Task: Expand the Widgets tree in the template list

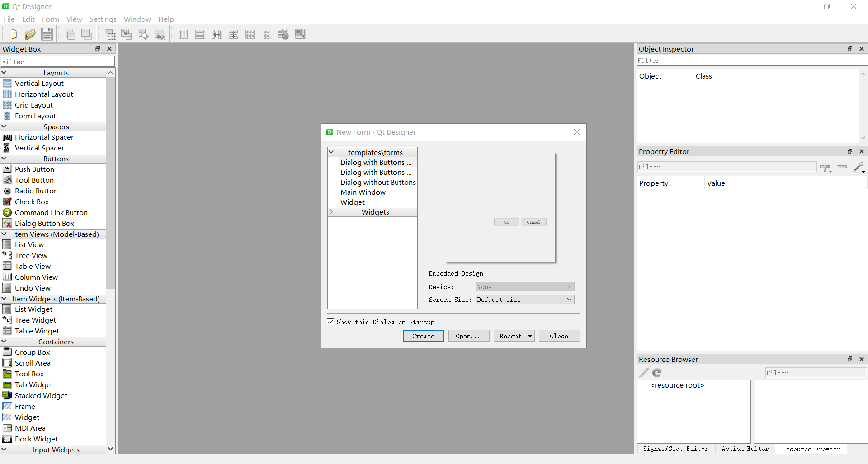Action: (x=332, y=212)
